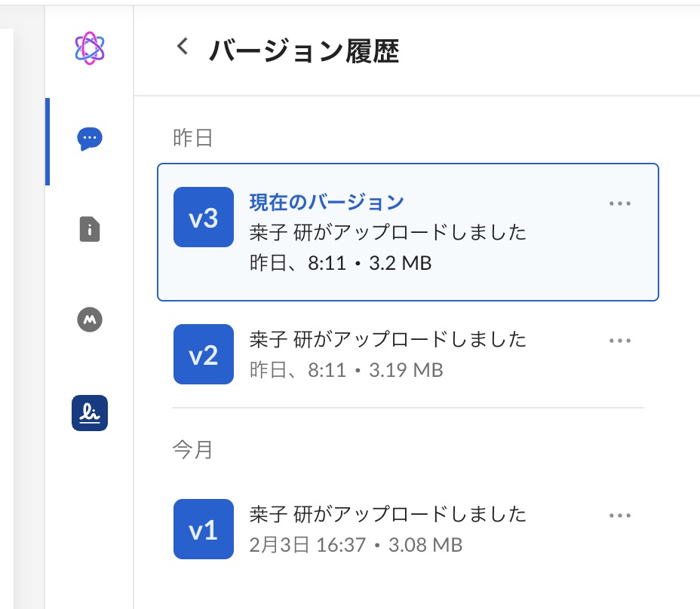Select the v2 entry's uploader text
Image resolution: width=700 pixels, height=609 pixels.
pos(388,339)
